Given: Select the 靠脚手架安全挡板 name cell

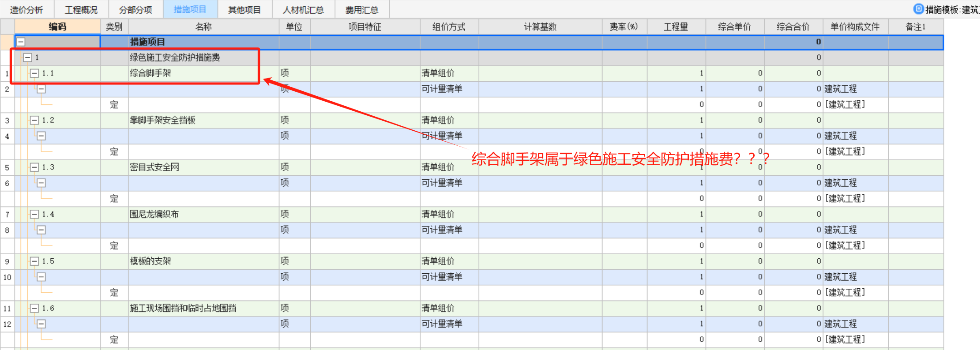Looking at the screenshot, I should (204, 120).
